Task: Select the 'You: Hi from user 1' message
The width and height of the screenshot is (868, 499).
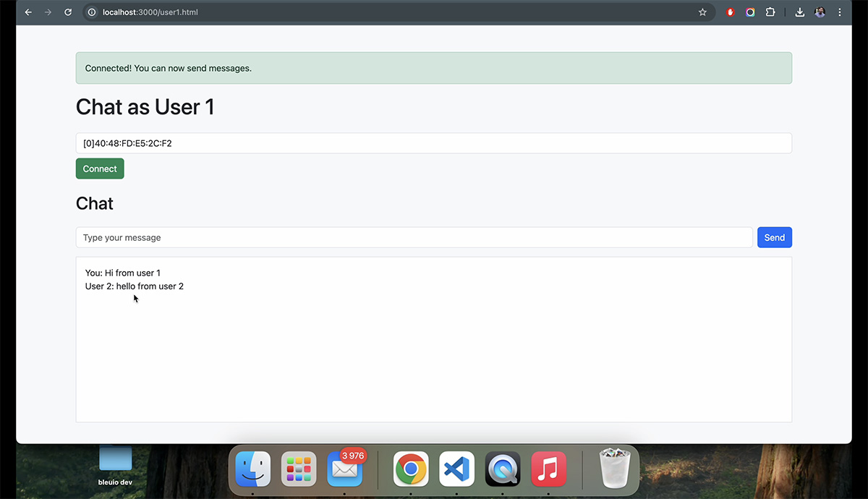Action: 123,273
